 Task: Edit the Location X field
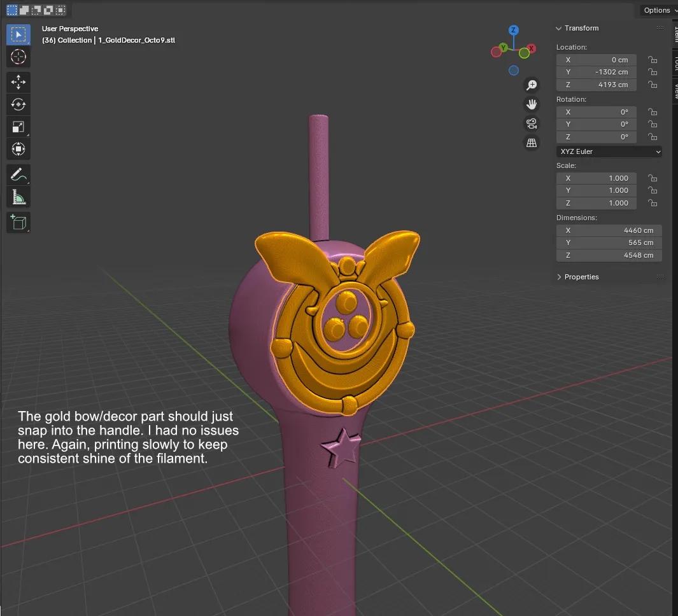tap(597, 60)
